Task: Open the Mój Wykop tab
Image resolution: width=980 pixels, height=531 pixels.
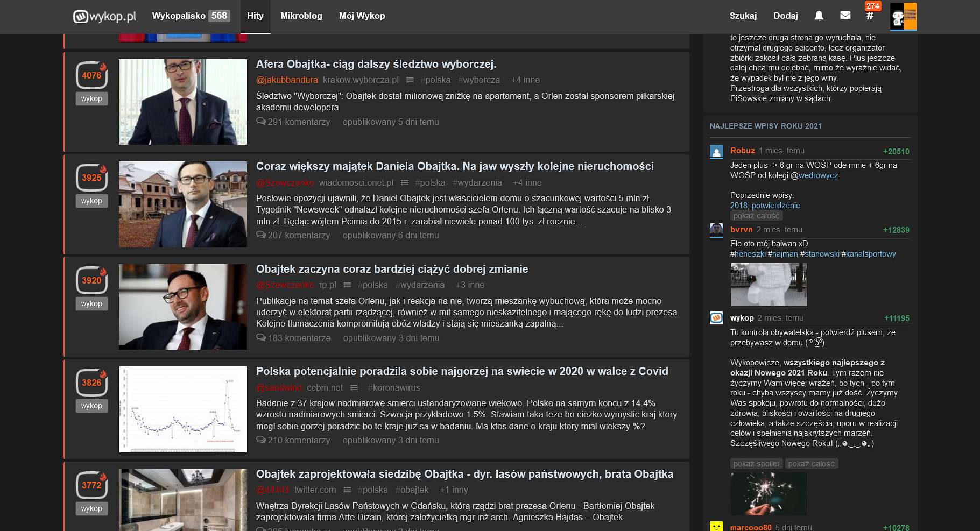Action: pos(362,16)
